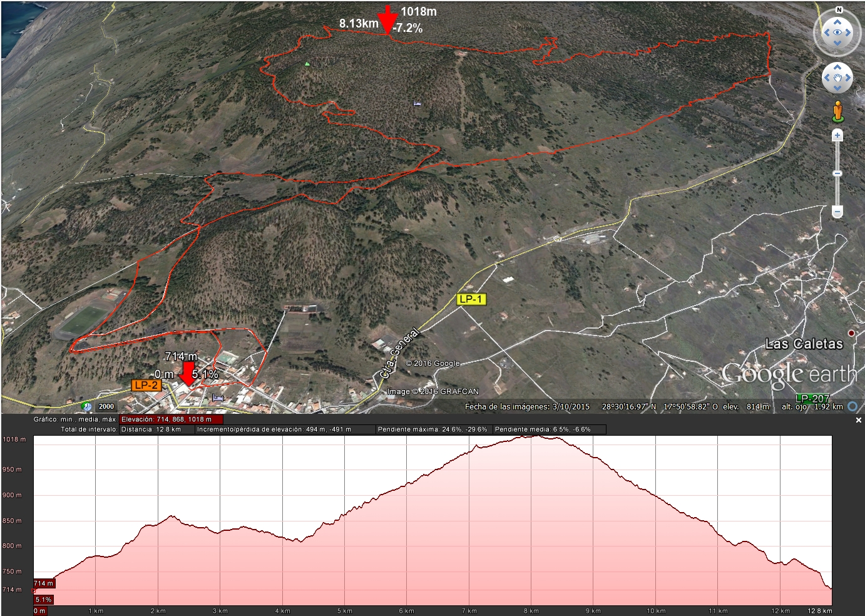Click the 2000 historical imagery year button
Viewport: 865px width, 616px height.
pos(106,406)
